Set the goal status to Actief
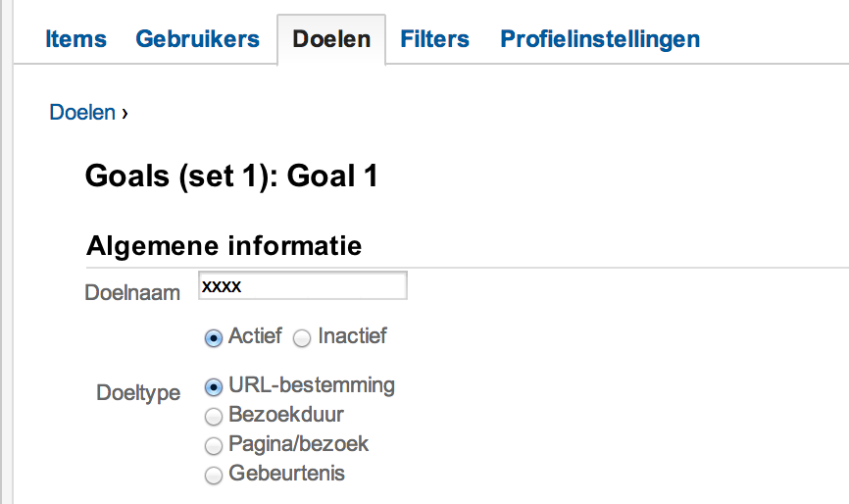849x504 pixels. pyautogui.click(x=213, y=338)
